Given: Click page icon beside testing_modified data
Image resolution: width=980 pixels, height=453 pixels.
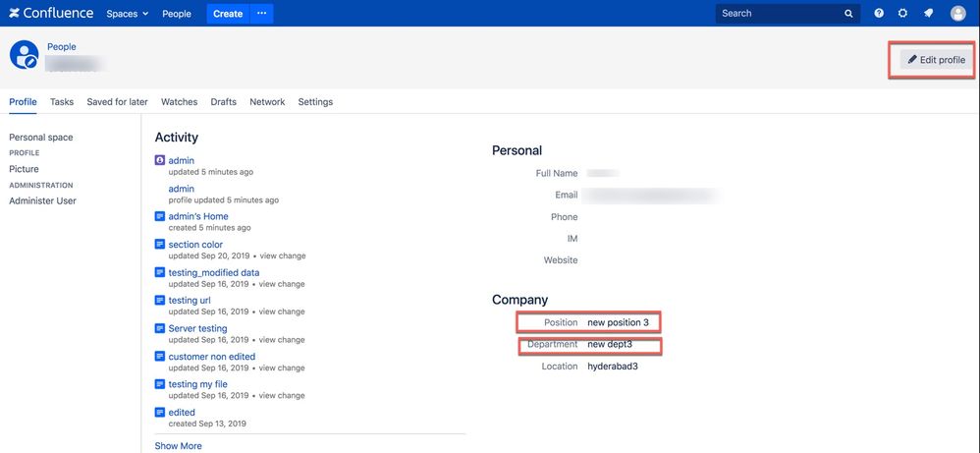Looking at the screenshot, I should (159, 273).
